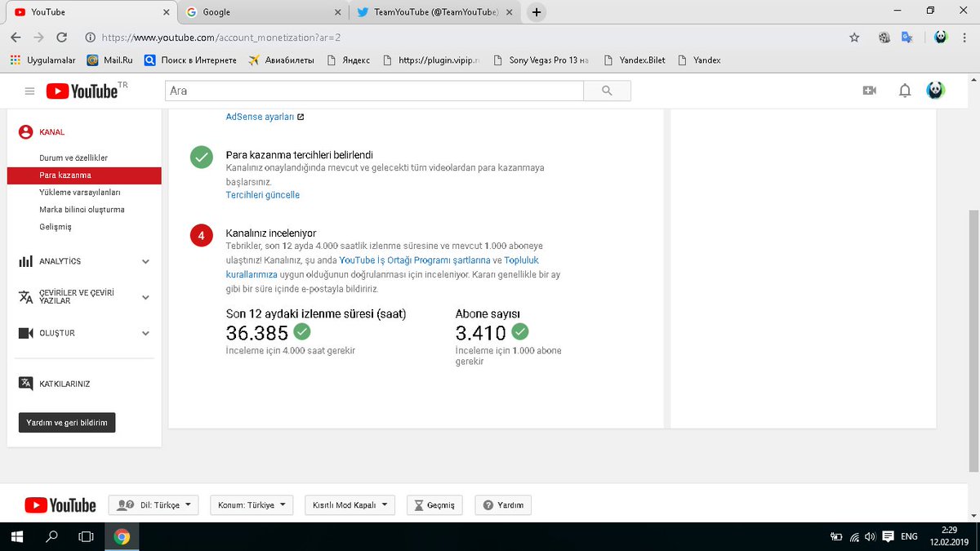This screenshot has height=551, width=980.
Task: Open Windows taskbar search
Action: point(51,536)
